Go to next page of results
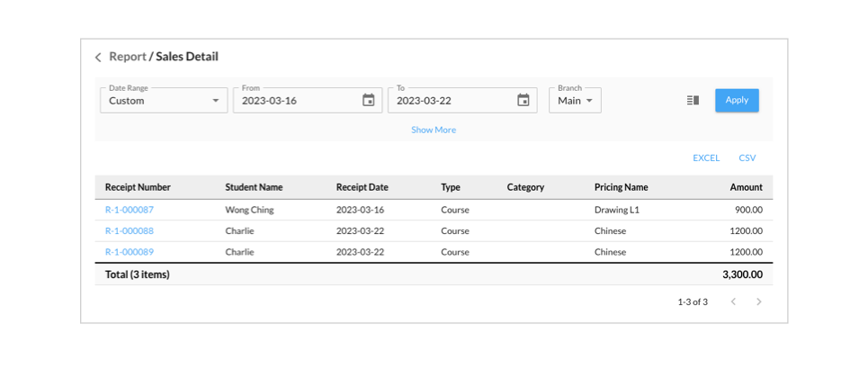 coord(759,302)
